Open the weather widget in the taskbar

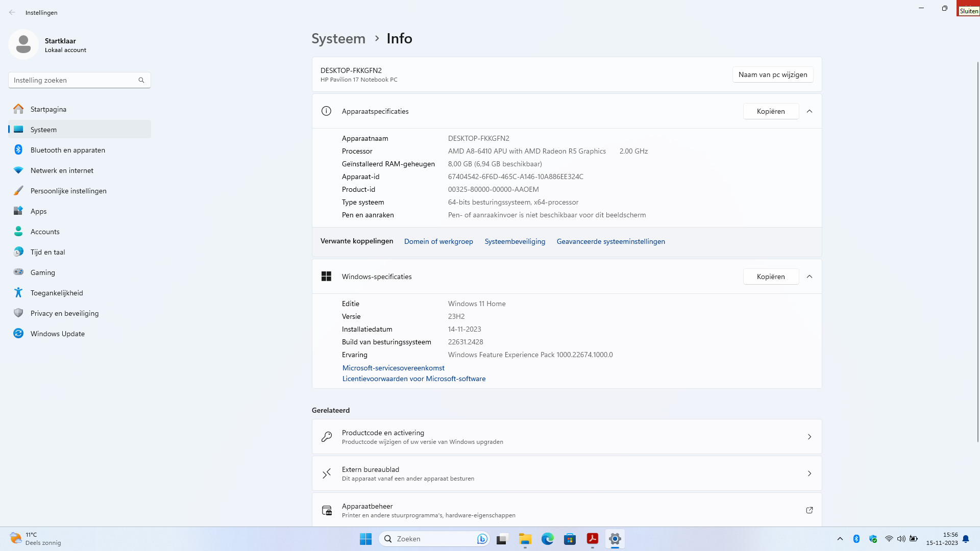point(36,539)
